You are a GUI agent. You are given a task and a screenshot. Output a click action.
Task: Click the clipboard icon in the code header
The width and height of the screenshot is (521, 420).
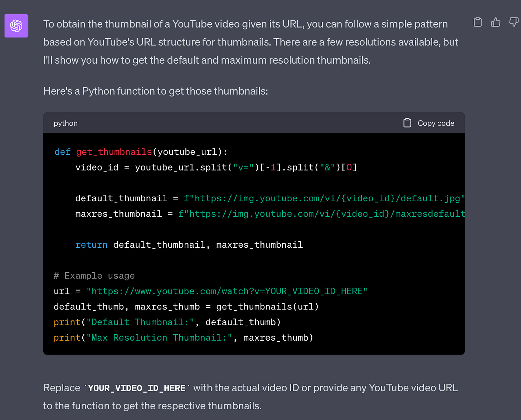point(407,123)
